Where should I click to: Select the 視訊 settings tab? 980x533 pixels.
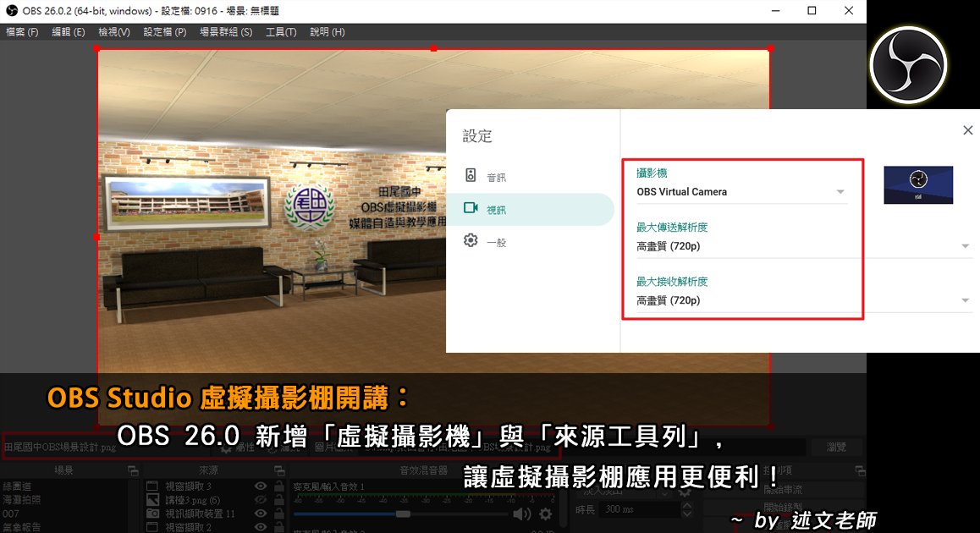[x=530, y=209]
